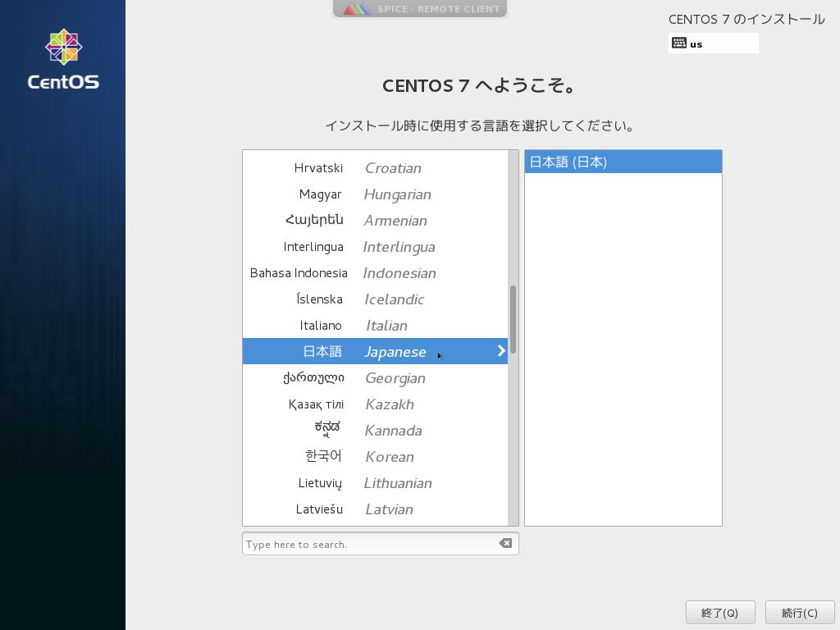Click the SPICE remote client banner
Screen dimensions: 840x630
pos(420,9)
